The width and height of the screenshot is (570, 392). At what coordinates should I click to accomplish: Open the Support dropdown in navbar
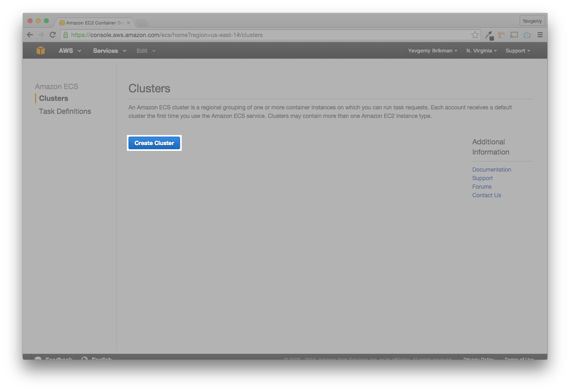pyautogui.click(x=518, y=51)
